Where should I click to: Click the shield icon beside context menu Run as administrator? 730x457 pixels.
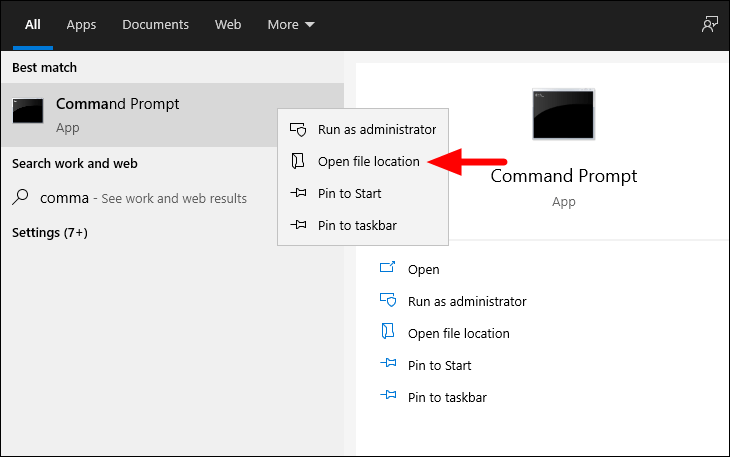(298, 129)
